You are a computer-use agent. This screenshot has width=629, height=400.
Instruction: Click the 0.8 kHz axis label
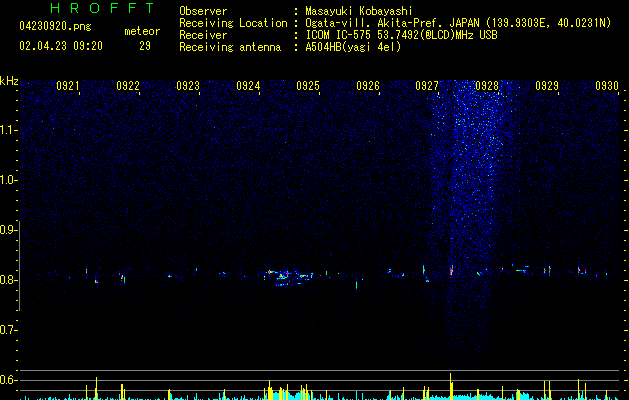point(8,280)
